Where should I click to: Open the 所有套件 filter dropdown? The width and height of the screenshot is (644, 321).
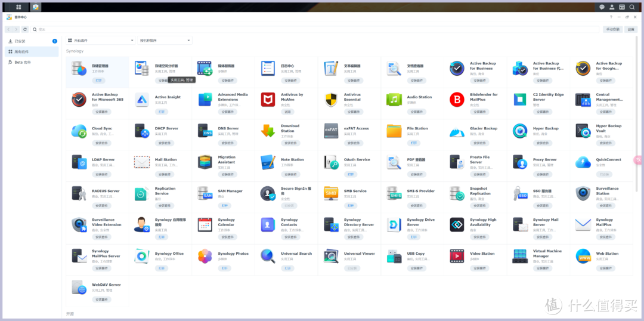[x=101, y=41]
